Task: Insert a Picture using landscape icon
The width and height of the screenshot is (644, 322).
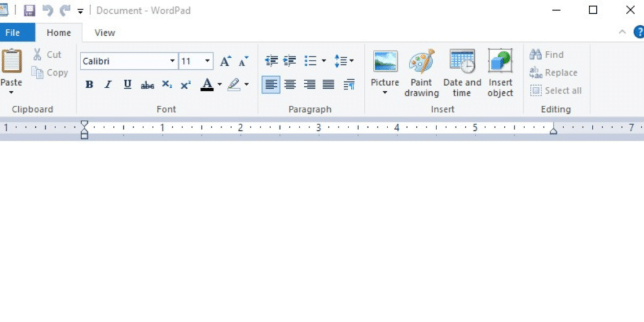Action: coord(386,62)
